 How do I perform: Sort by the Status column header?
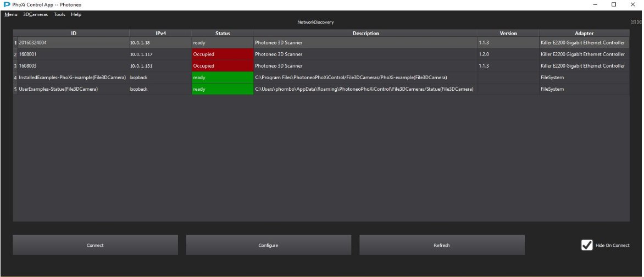tap(223, 34)
